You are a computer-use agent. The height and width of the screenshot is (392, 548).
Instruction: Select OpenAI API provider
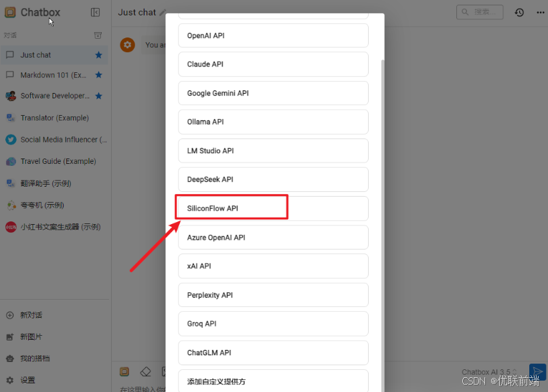pos(273,35)
